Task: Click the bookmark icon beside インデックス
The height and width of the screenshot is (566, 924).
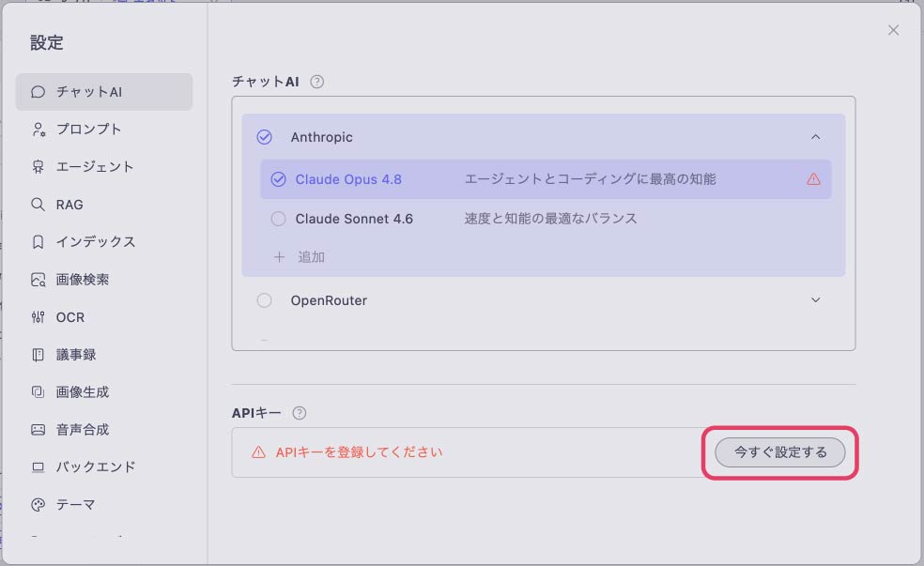Action: [38, 242]
